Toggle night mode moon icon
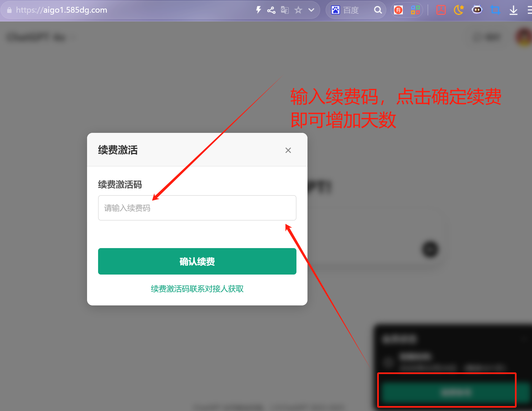Viewport: 532px width, 411px height. tap(458, 10)
